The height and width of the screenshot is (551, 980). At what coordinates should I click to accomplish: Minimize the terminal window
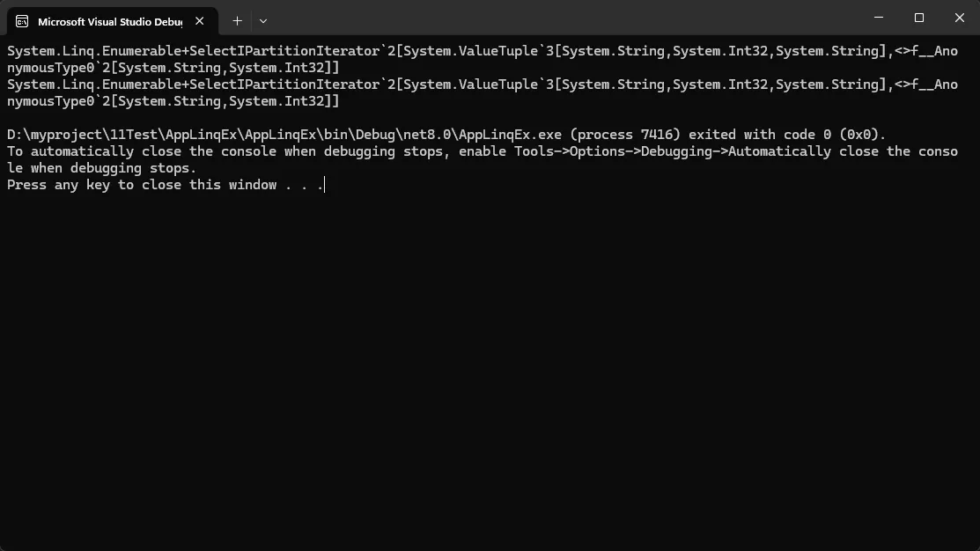879,18
